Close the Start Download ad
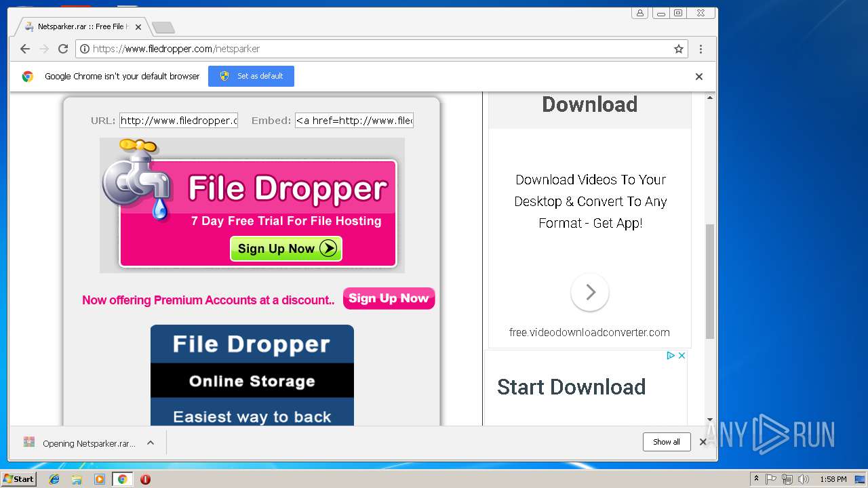 click(x=682, y=355)
